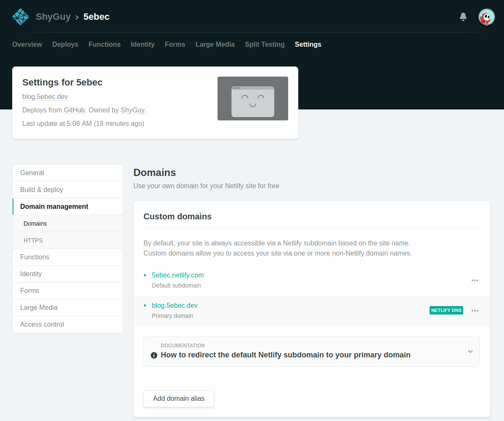Open the redirect documentation title
Screen dimensions: 504x421
point(285,355)
